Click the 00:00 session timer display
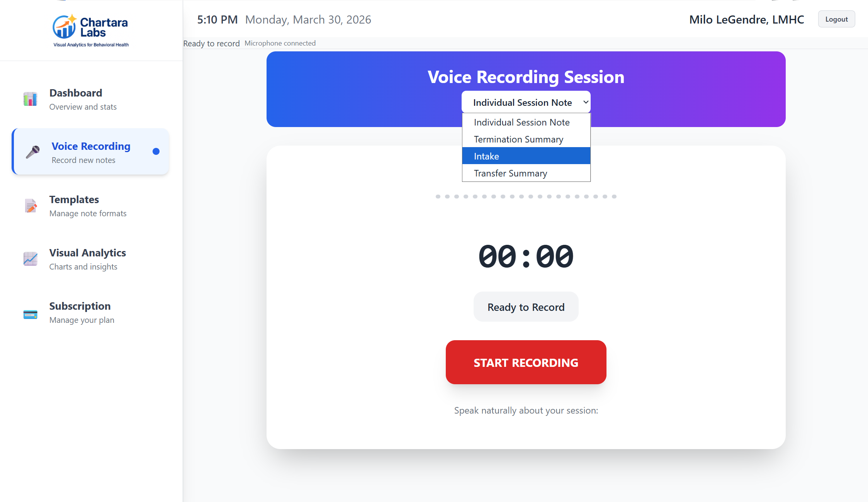This screenshot has height=502, width=868. pos(526,256)
